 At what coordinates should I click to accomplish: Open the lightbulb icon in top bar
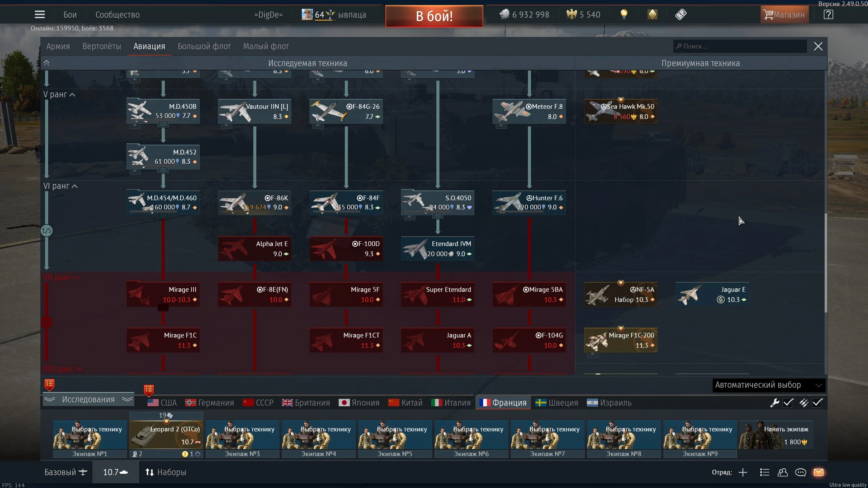tap(624, 15)
